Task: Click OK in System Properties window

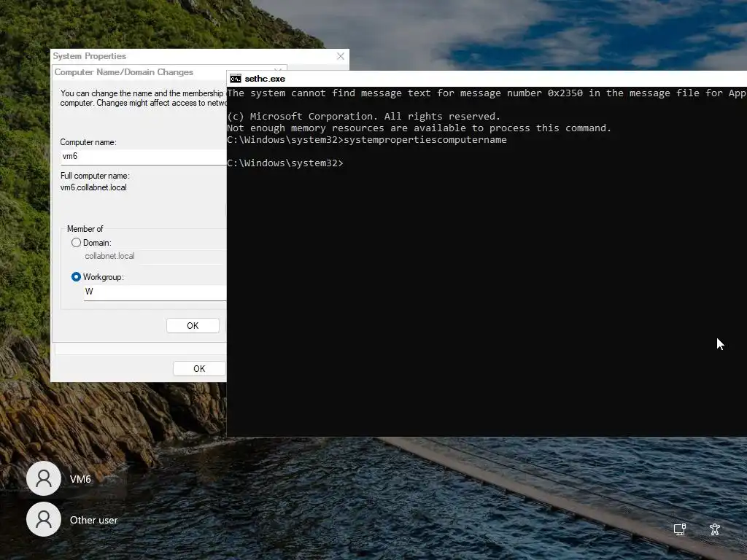Action: coord(199,368)
